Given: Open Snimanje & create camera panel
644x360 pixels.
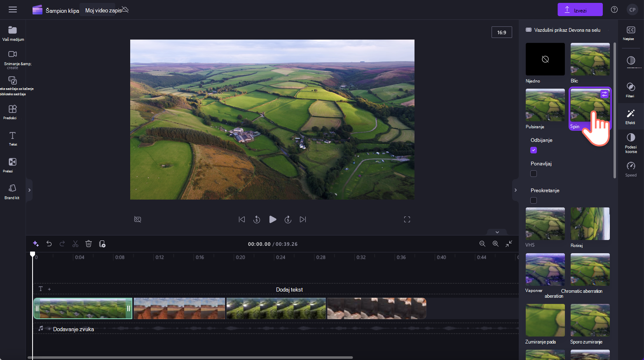Looking at the screenshot, I should pyautogui.click(x=13, y=59).
